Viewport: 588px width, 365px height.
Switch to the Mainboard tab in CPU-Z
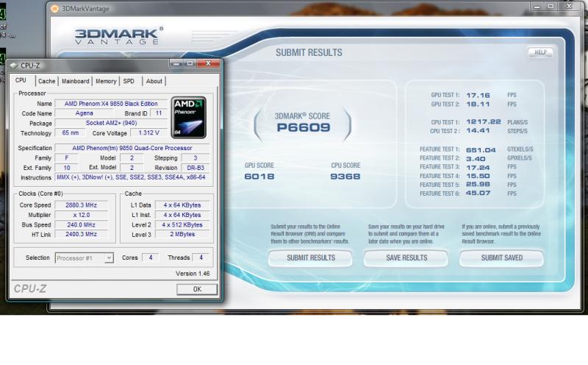[x=76, y=81]
